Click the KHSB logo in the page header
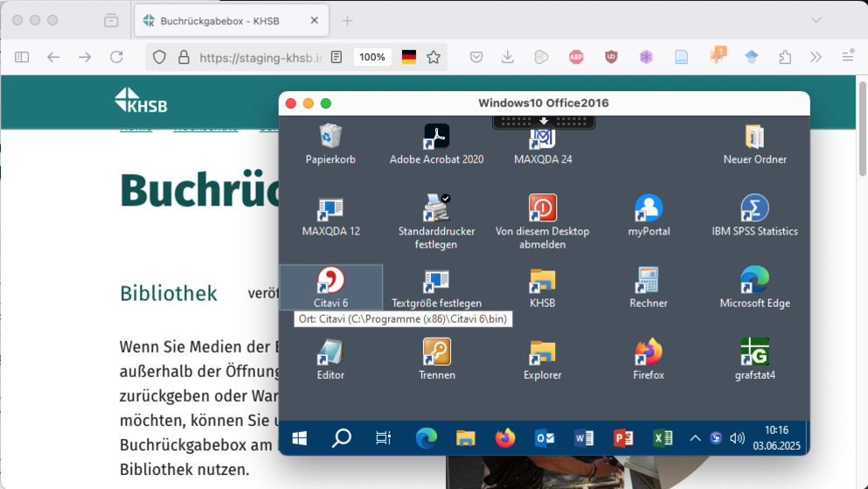 click(141, 101)
